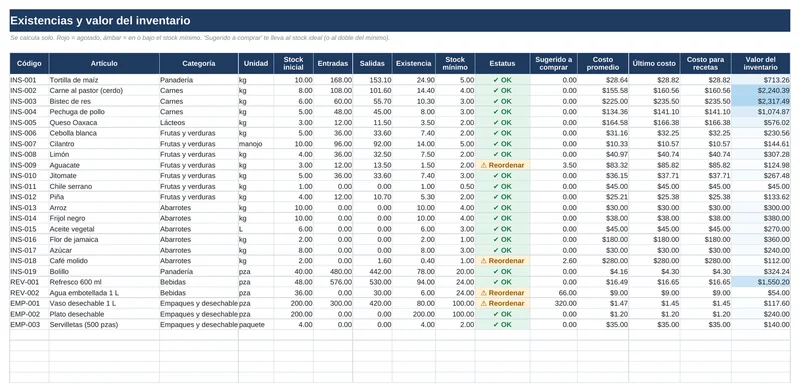Click the 'Cebolla blanca' cell
The image size is (800, 392).
point(104,133)
